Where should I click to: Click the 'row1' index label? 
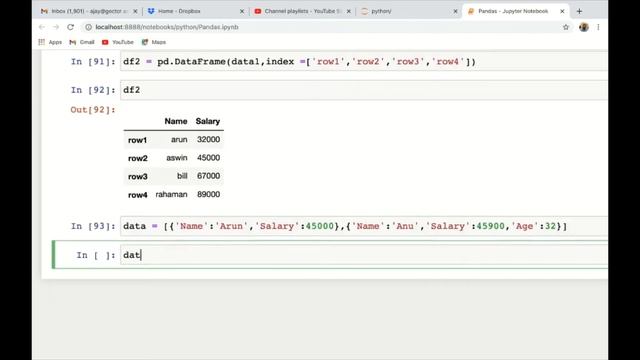click(137, 140)
